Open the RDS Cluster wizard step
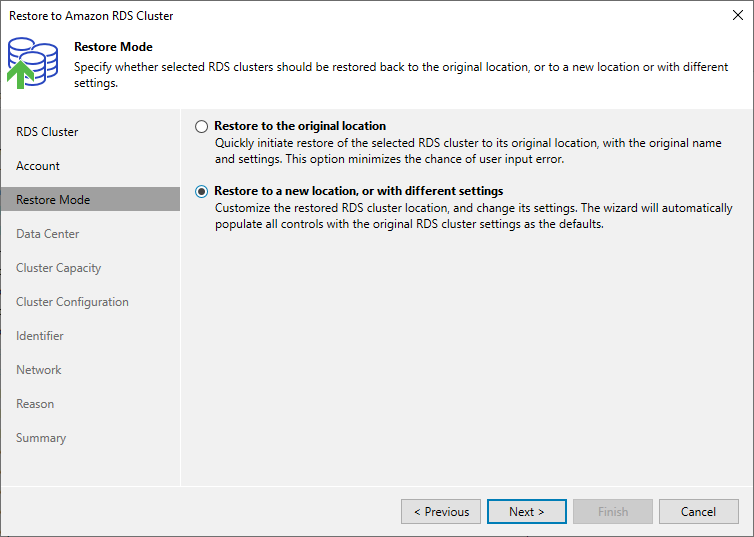Screen dimensions: 754x537 47,132
